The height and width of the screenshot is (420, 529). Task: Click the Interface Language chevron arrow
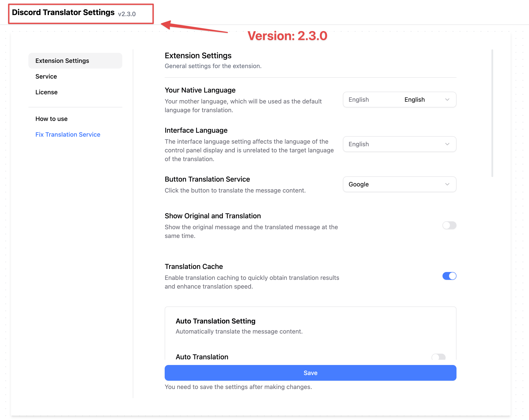447,144
